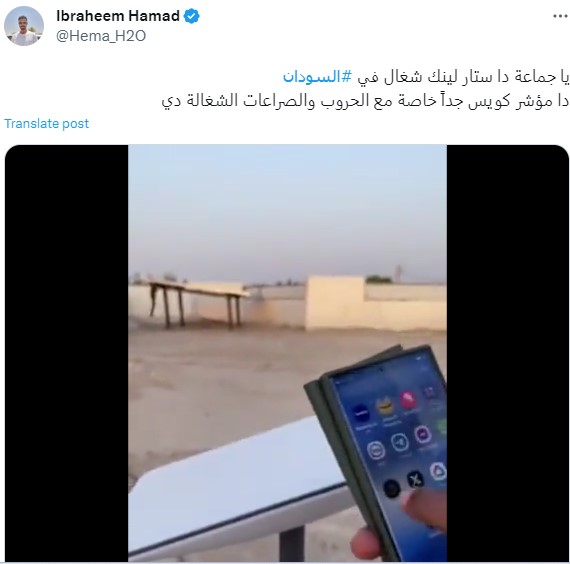570x564 pixels.
Task: Click the @Hema_H2O handle
Action: (x=101, y=36)
